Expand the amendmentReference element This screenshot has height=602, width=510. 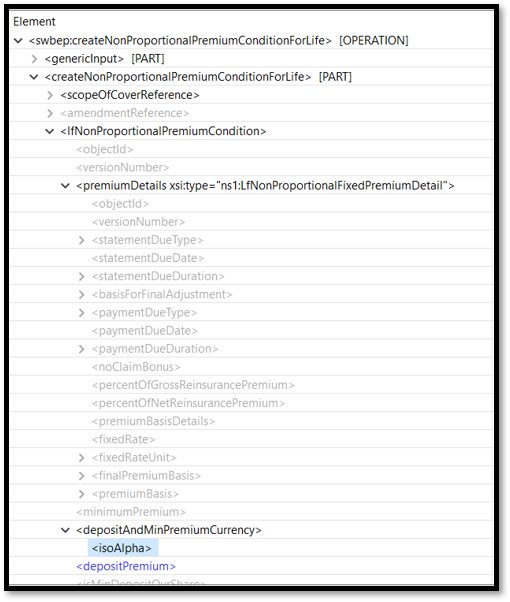pyautogui.click(x=50, y=113)
